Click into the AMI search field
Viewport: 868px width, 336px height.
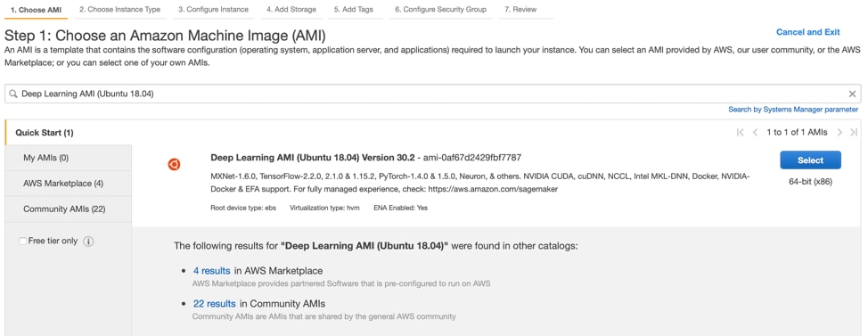point(433,94)
